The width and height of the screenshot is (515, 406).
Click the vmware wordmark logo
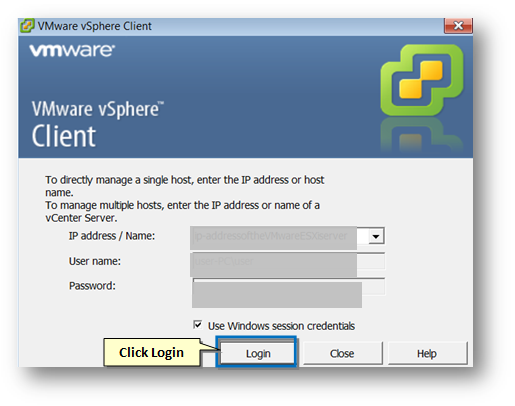tap(72, 50)
